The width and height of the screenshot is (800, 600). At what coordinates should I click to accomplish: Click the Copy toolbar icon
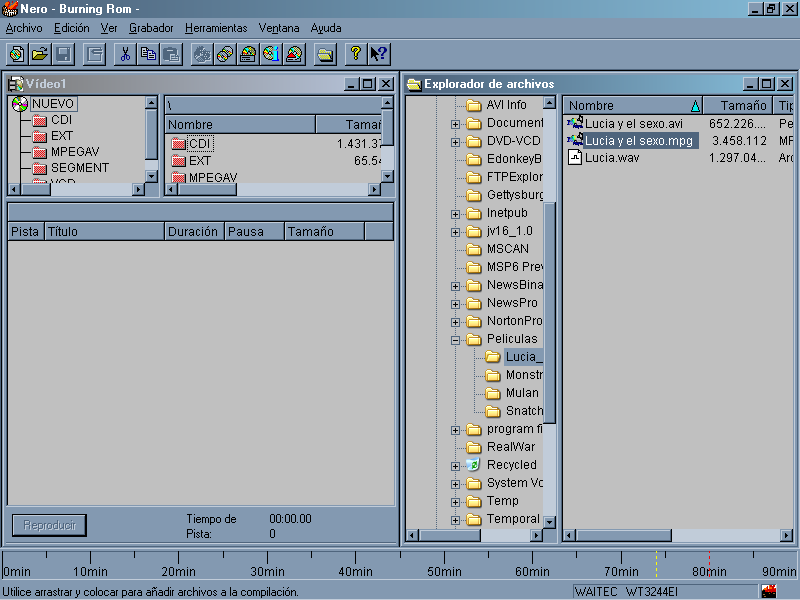148,54
